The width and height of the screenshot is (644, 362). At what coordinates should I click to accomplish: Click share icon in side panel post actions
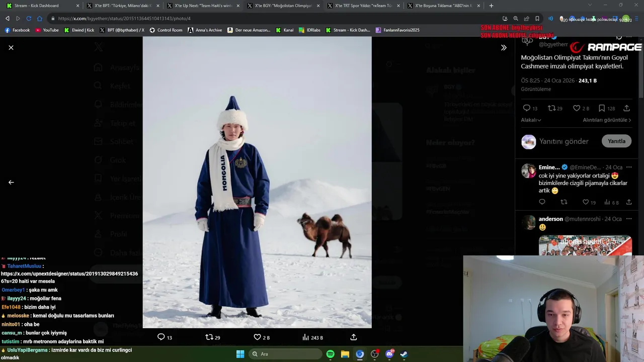click(626, 108)
